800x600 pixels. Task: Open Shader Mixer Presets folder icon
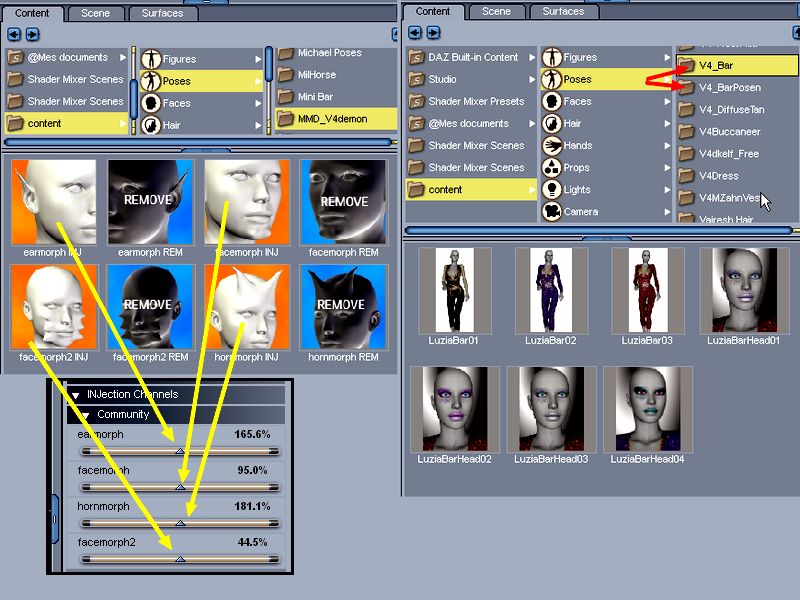(417, 102)
